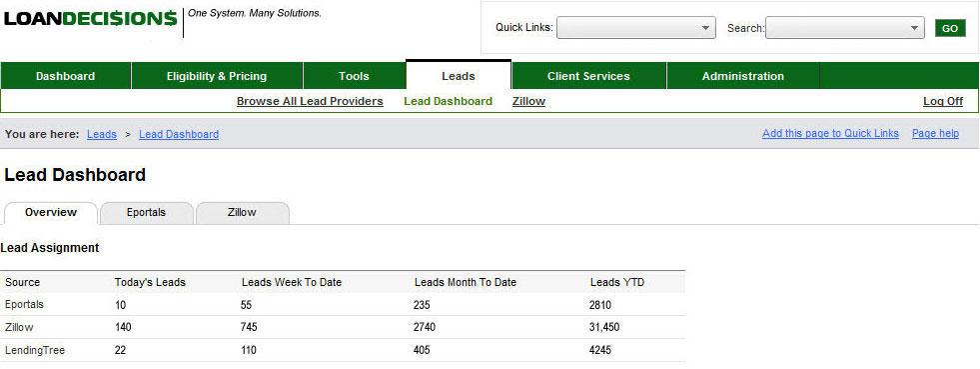980x369 pixels.
Task: Select the Leads menu tab
Action: pos(459,76)
